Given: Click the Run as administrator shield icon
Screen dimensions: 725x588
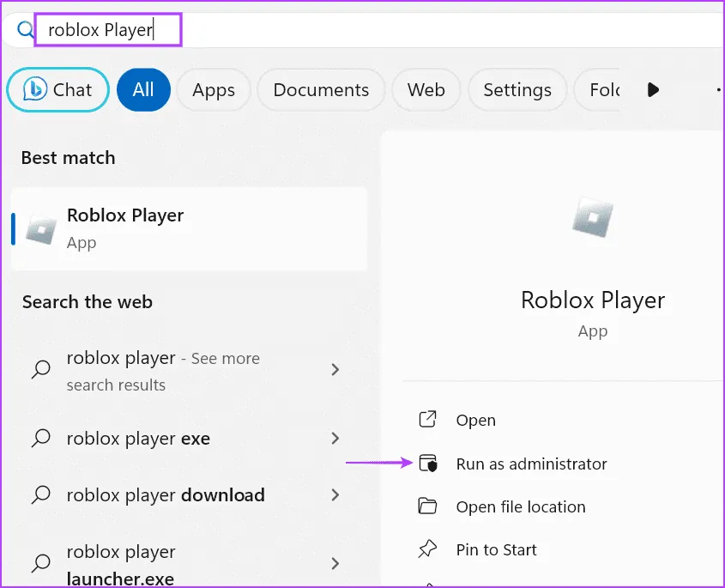Looking at the screenshot, I should [427, 464].
